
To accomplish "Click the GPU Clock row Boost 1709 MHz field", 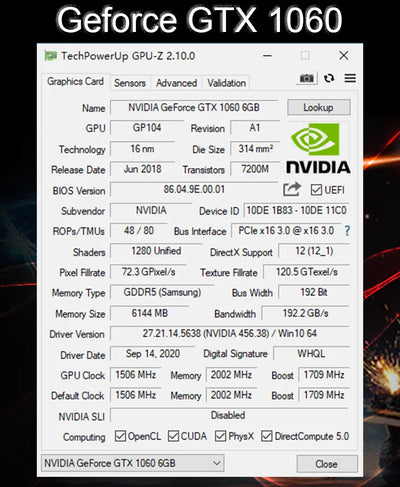I will coord(324,375).
